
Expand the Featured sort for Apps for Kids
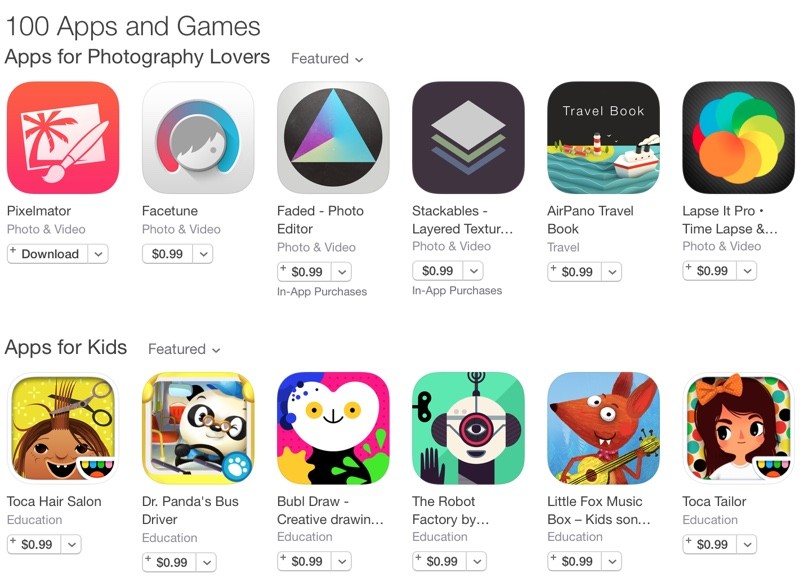[x=184, y=349]
